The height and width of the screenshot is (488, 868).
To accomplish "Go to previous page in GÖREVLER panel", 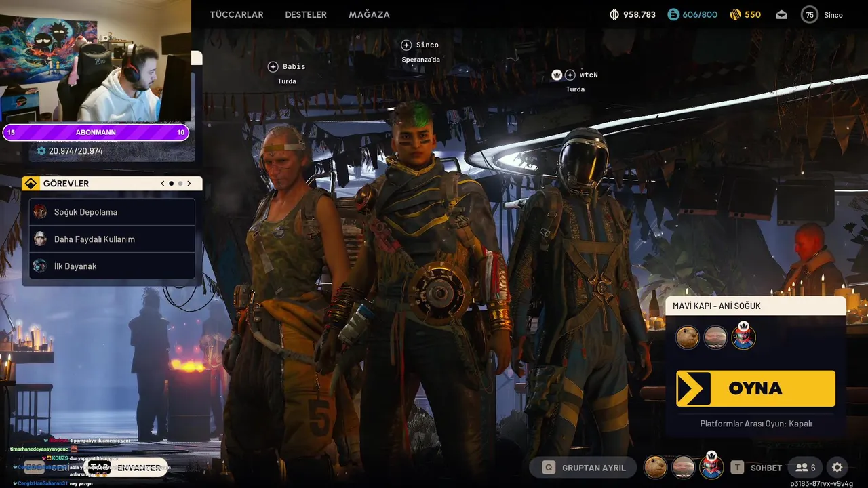I will (163, 184).
